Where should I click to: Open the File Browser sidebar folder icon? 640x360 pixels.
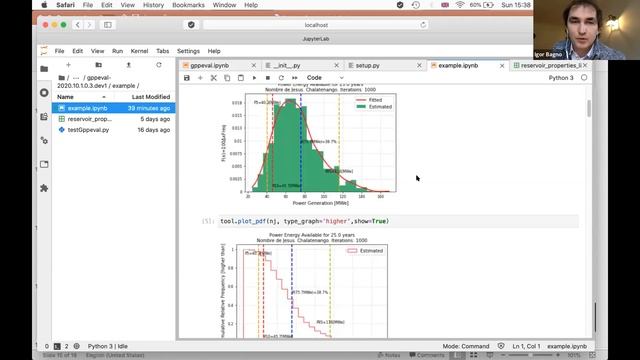[44, 69]
